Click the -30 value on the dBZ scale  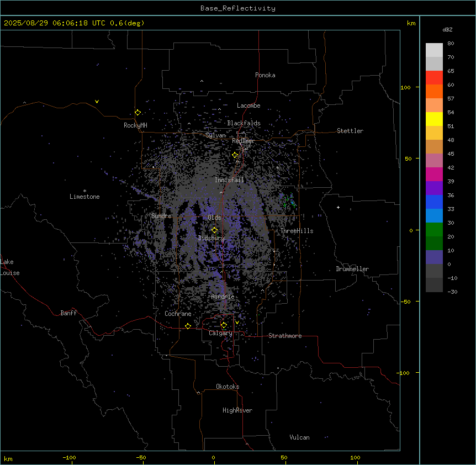[452, 292]
